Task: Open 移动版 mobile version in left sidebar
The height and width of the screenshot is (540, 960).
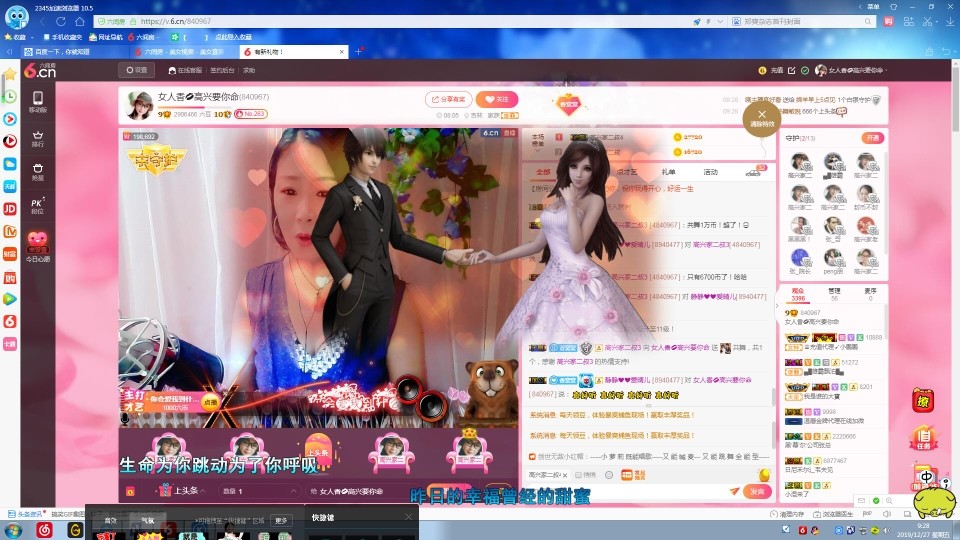Action: coord(37,102)
